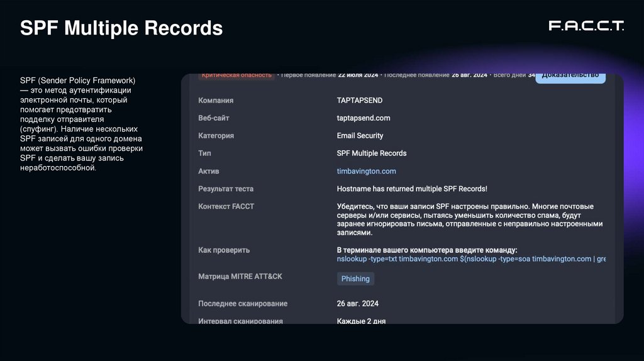Click the Категория field label
The image size is (644, 361).
[x=216, y=135]
